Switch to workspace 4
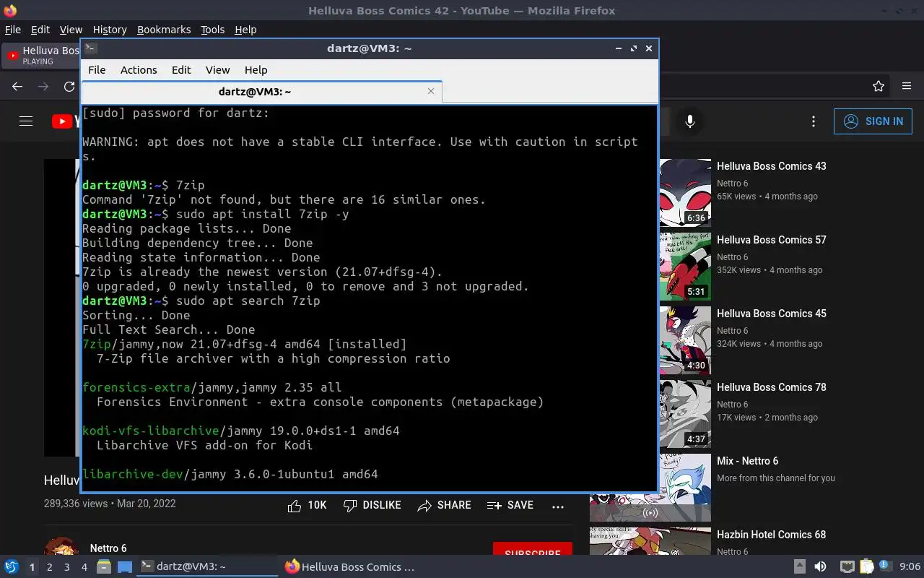The height and width of the screenshot is (578, 924). click(84, 567)
